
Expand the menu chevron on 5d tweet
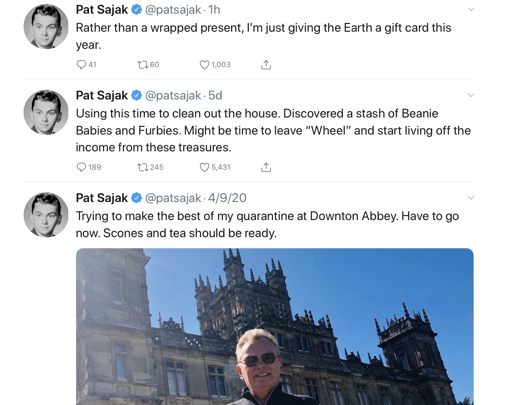click(x=471, y=95)
